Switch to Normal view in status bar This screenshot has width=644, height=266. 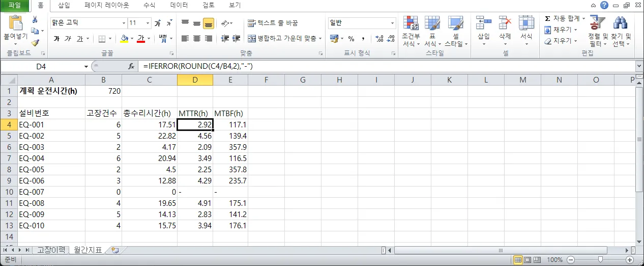coord(518,260)
